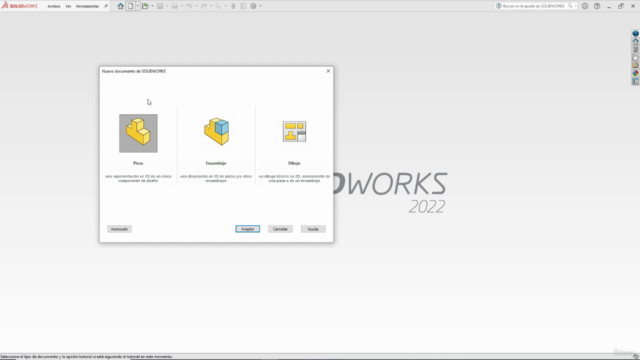Click the Cancelar button
640x360 pixels.
280,229
